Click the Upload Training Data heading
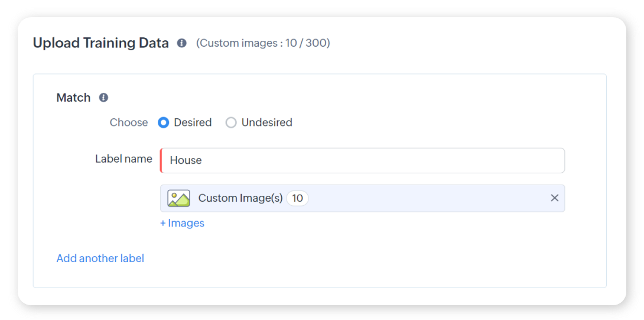The width and height of the screenshot is (644, 320). 100,43
